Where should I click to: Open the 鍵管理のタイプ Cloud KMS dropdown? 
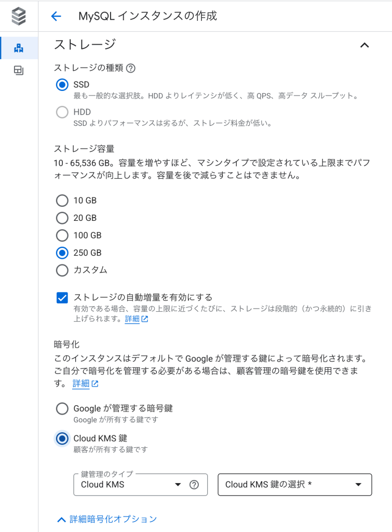[x=140, y=485]
